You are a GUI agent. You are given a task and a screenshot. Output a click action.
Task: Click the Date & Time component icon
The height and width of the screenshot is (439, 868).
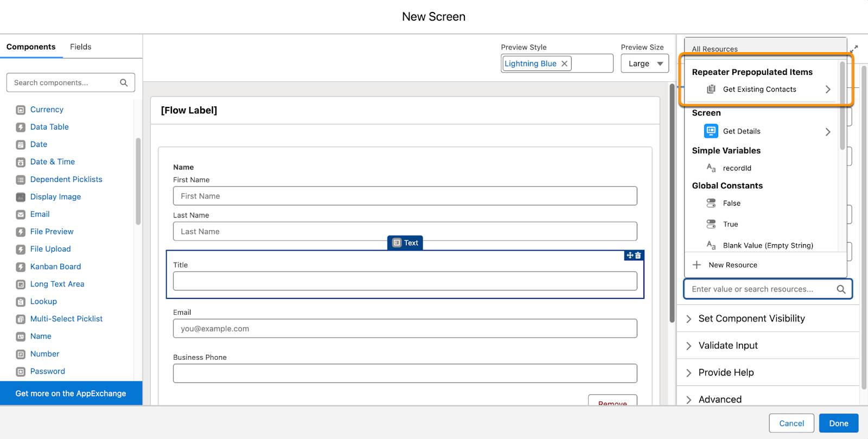21,162
